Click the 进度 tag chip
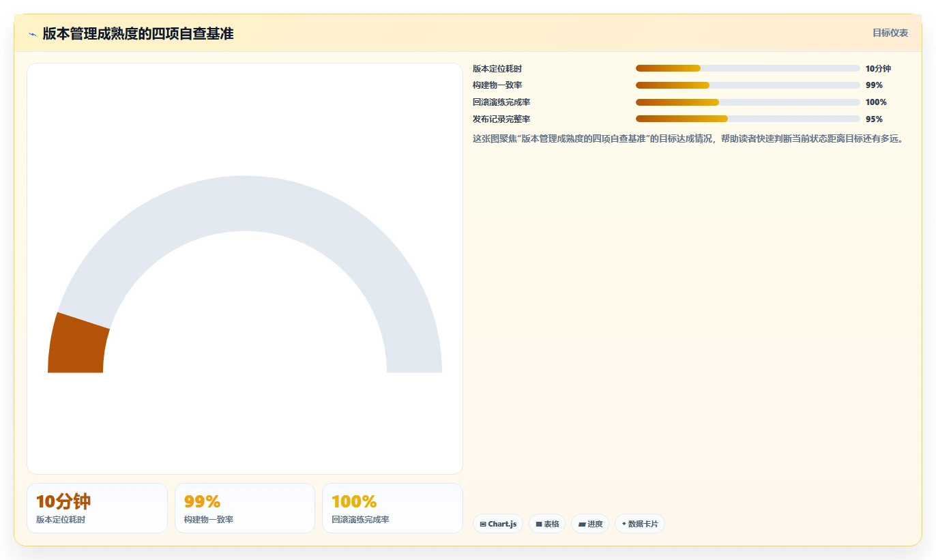The image size is (936, 560). click(x=590, y=524)
